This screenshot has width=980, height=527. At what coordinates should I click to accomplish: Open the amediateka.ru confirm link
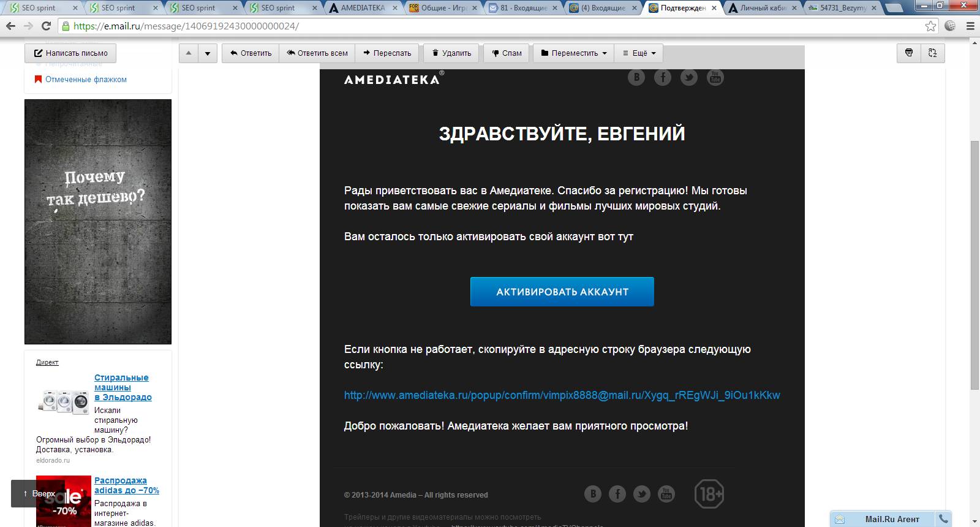562,395
